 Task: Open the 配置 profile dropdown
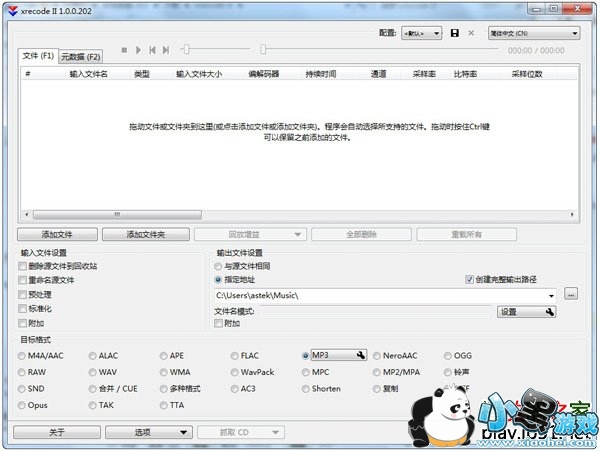(421, 33)
